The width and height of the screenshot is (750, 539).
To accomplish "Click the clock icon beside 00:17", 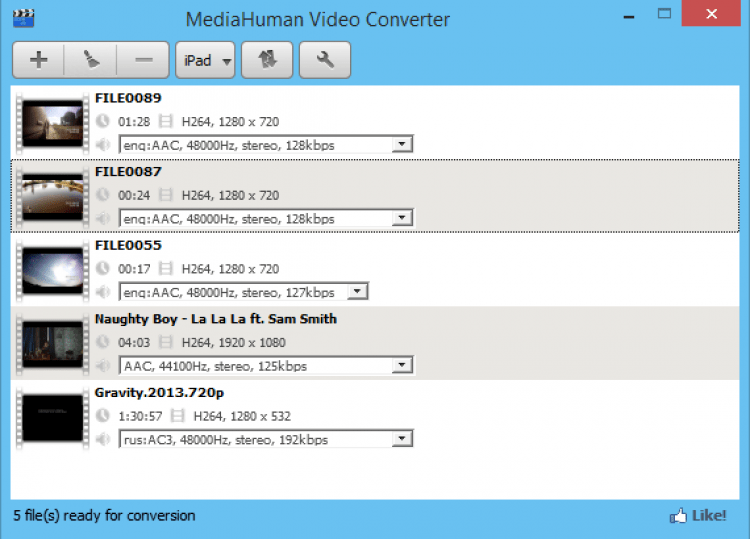I will click(x=102, y=268).
